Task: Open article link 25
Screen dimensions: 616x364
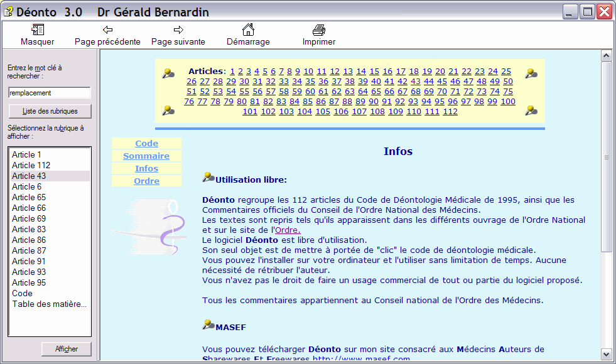Action: 506,72
